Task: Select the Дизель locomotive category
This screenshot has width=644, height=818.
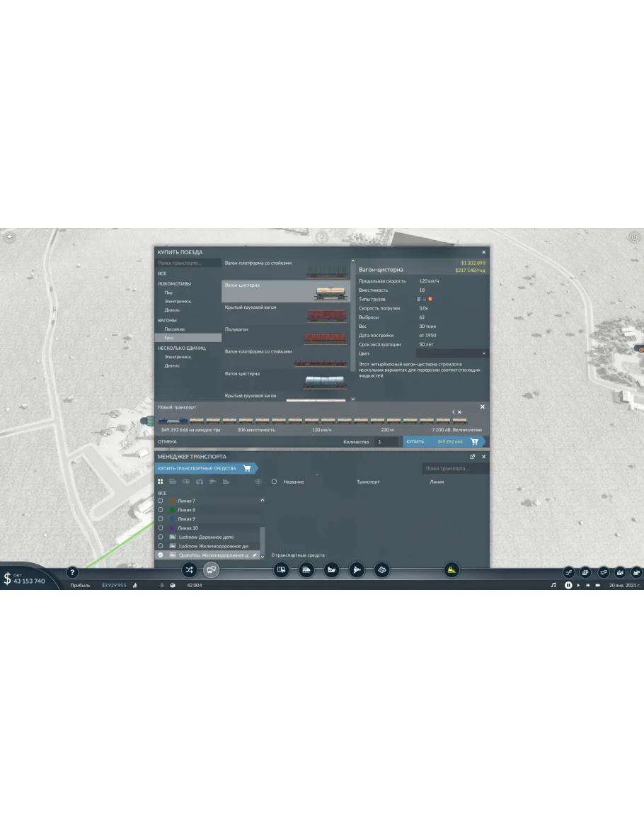Action: pyautogui.click(x=172, y=309)
